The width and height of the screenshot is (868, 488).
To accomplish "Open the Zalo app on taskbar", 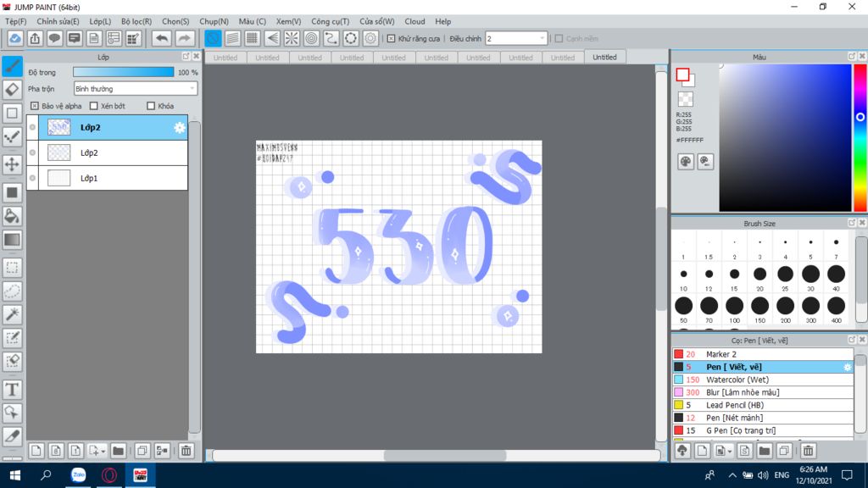I will [x=79, y=475].
